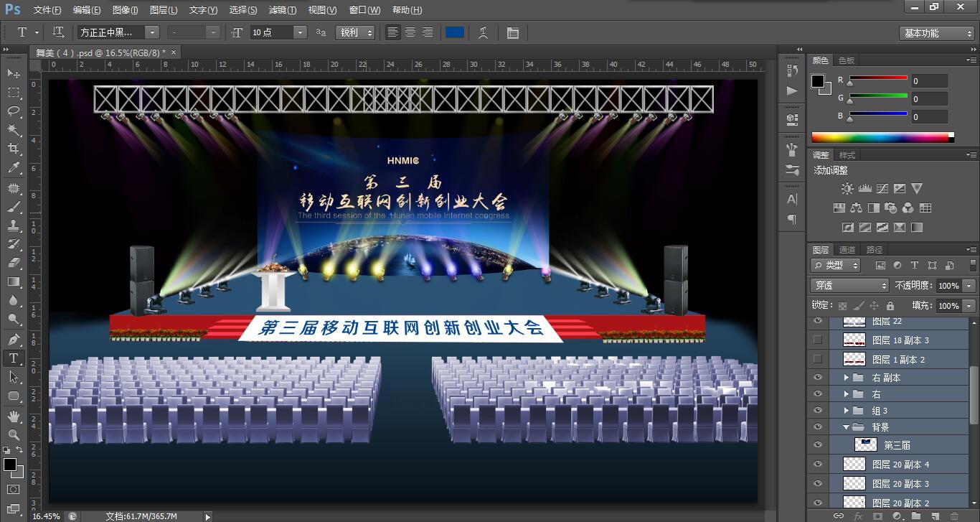Select the 第三届 layer thumbnail
This screenshot has width=980, height=522.
(x=866, y=445)
